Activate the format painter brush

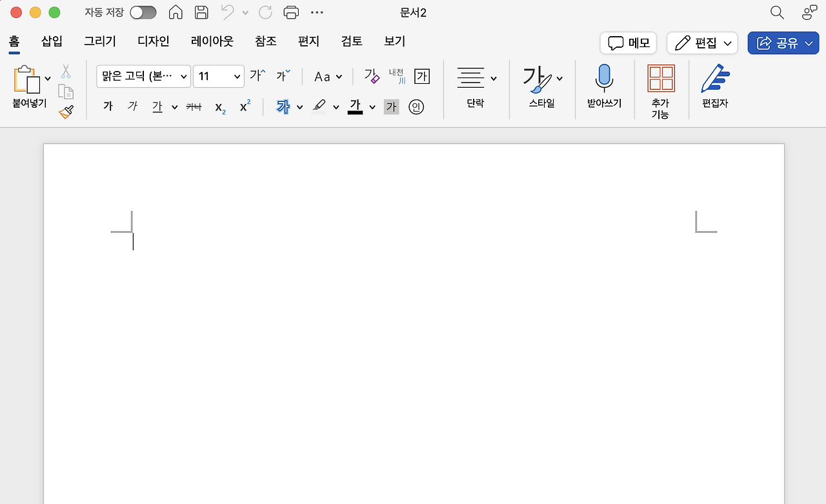pyautogui.click(x=66, y=112)
